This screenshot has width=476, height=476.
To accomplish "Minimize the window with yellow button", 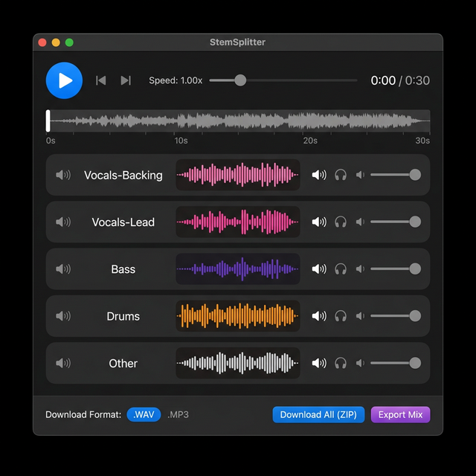I will click(x=56, y=42).
